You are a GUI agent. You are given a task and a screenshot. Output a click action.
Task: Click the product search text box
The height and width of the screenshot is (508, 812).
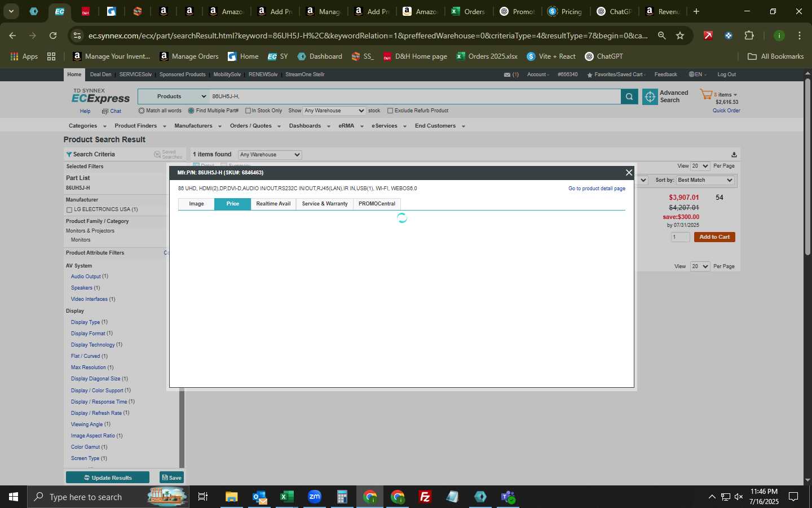414,97
